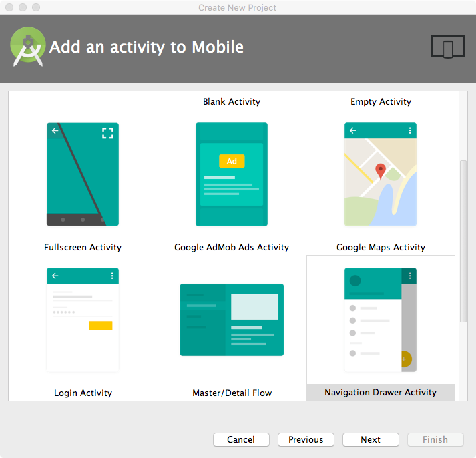The width and height of the screenshot is (476, 458).
Task: Click the yellow Ad badge in the AdMob preview
Action: pyautogui.click(x=232, y=161)
